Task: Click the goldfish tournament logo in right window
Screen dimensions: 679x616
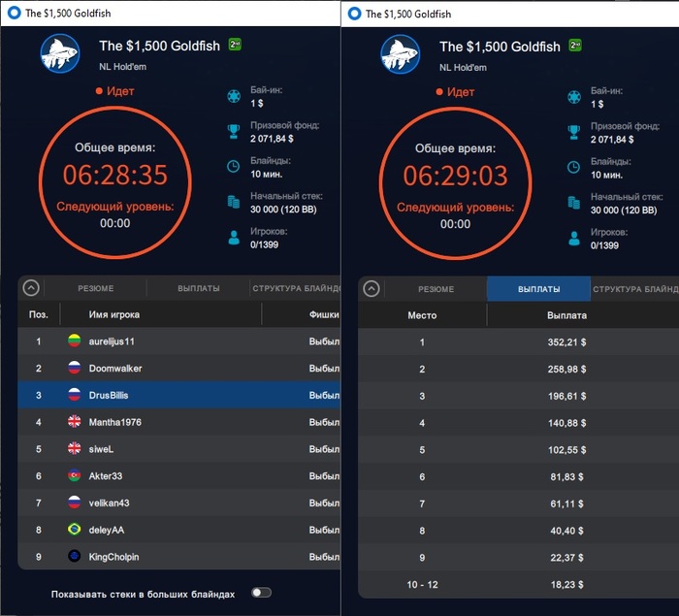Action: pyautogui.click(x=400, y=54)
